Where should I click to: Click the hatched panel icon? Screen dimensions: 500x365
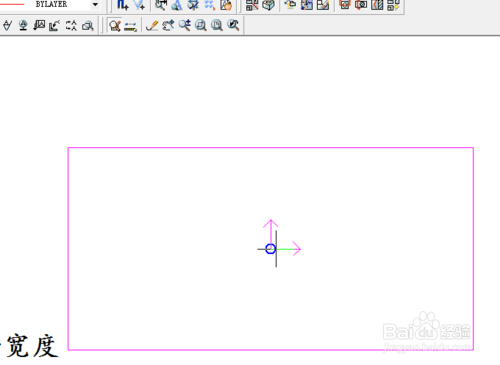click(377, 5)
